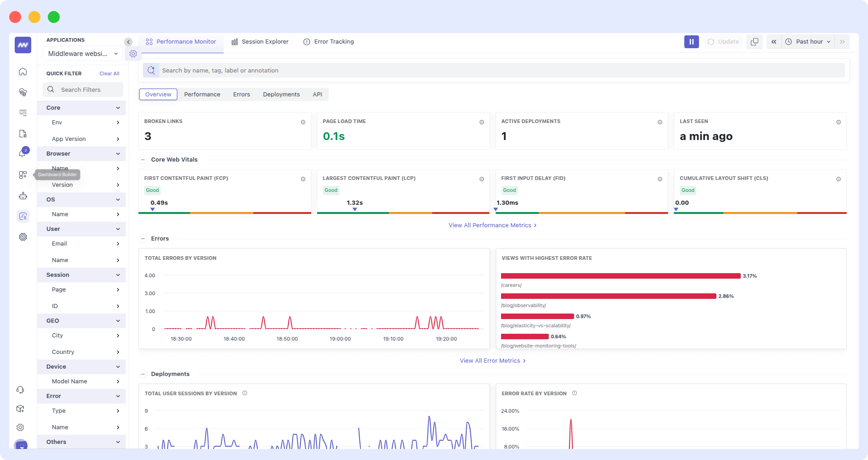
Task: Open the RUM monitoring sidebar icon
Action: coord(23,216)
